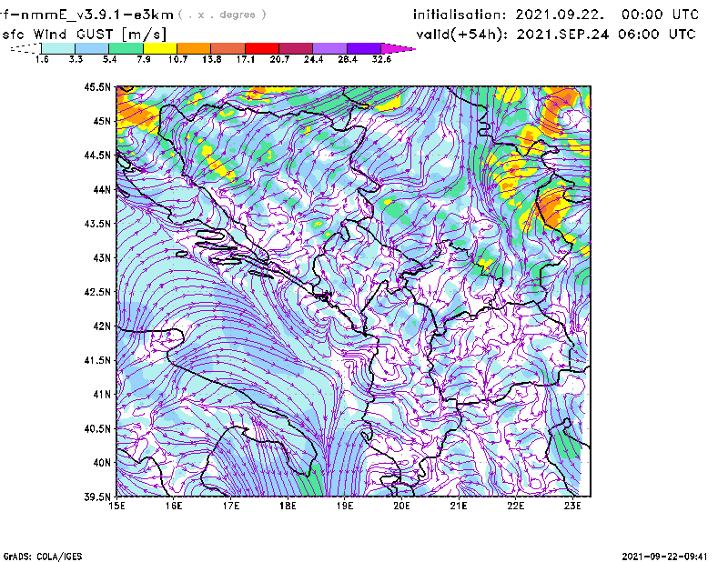Select the yellow 7.9–10.7 legend swatch
728x562 pixels.
click(x=160, y=48)
